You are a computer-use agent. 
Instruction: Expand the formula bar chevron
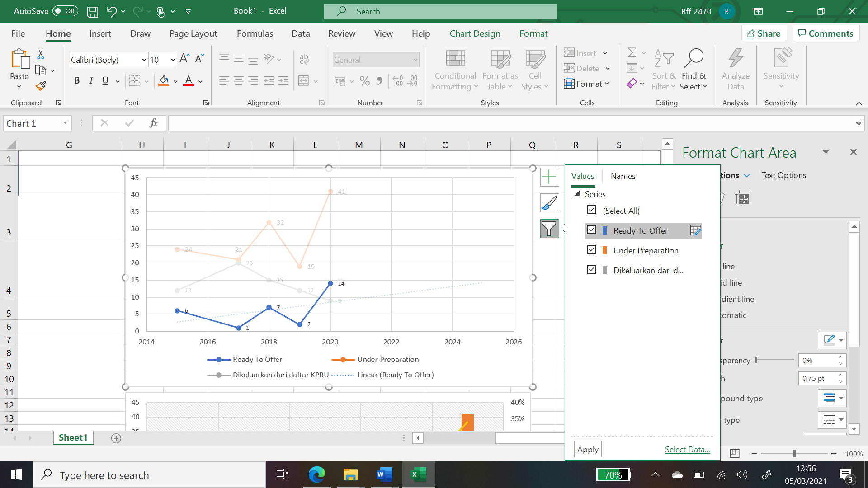(858, 123)
